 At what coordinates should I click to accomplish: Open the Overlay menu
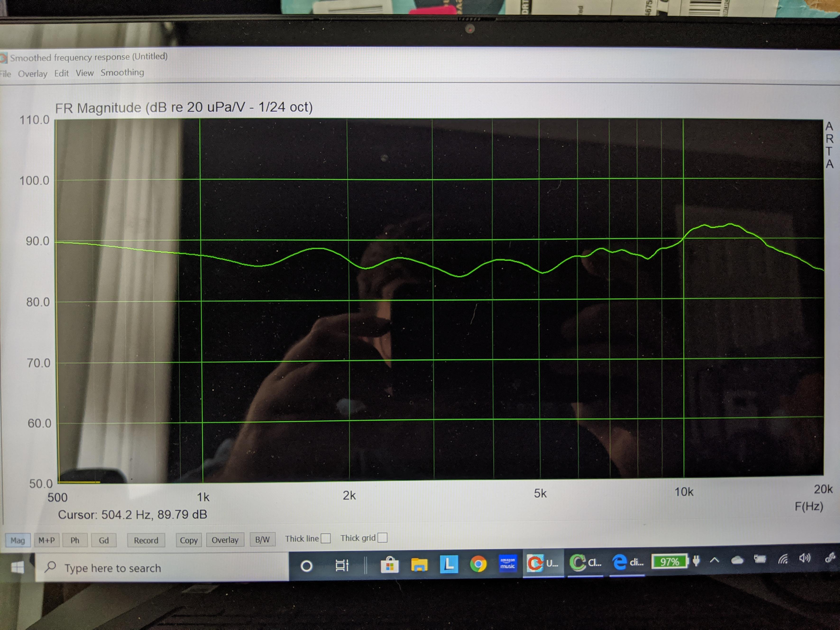click(x=33, y=74)
